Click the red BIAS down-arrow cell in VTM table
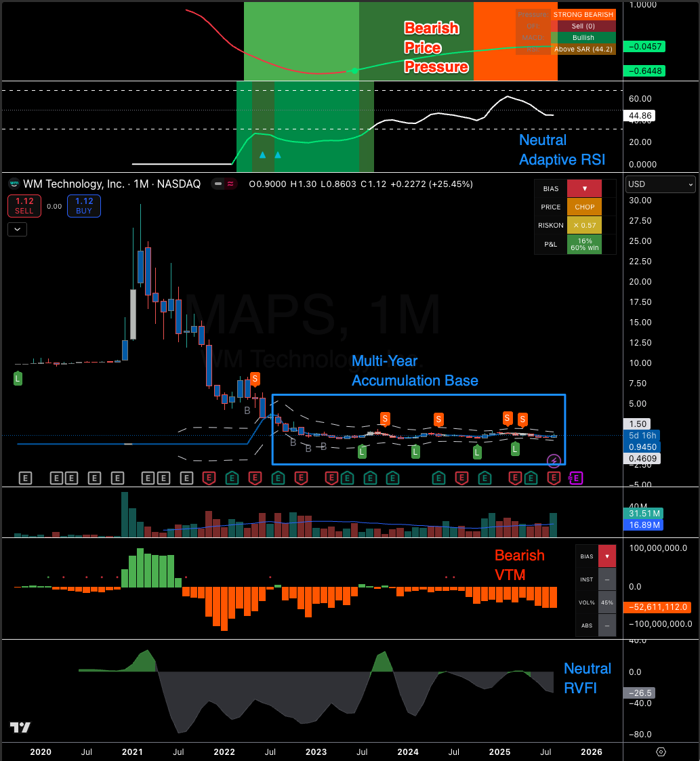This screenshot has height=761, width=700. pos(607,556)
